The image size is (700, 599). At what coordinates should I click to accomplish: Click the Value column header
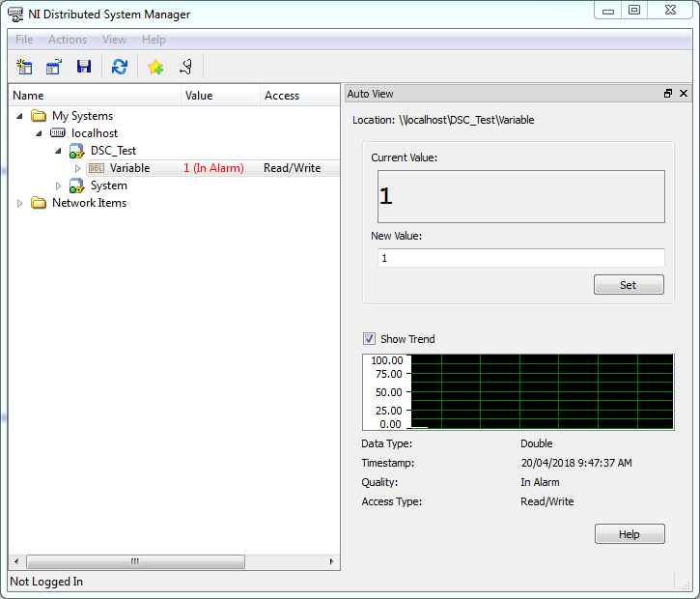(x=220, y=95)
